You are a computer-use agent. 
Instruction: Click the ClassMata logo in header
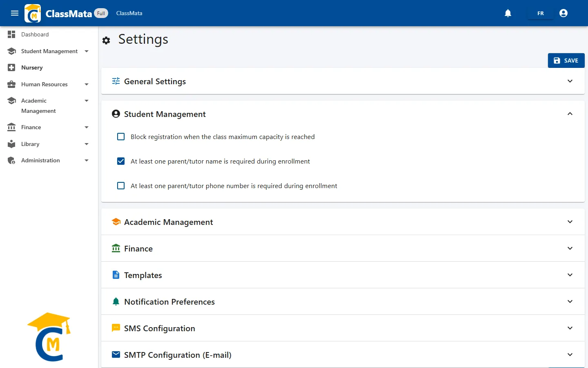(x=33, y=13)
